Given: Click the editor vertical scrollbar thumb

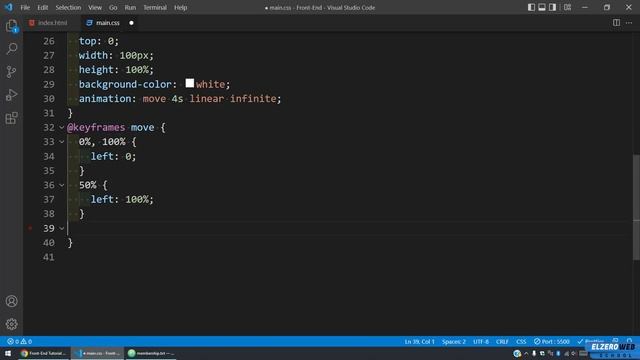Looking at the screenshot, I should click(x=636, y=207).
